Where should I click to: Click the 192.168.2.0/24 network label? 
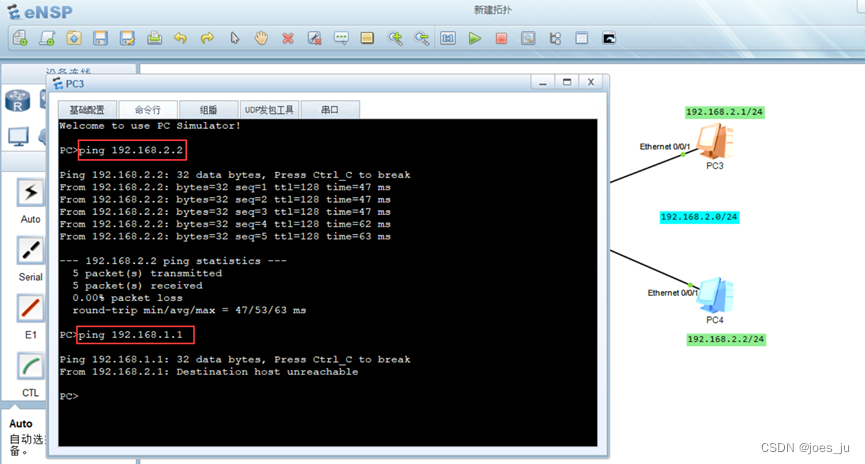699,217
